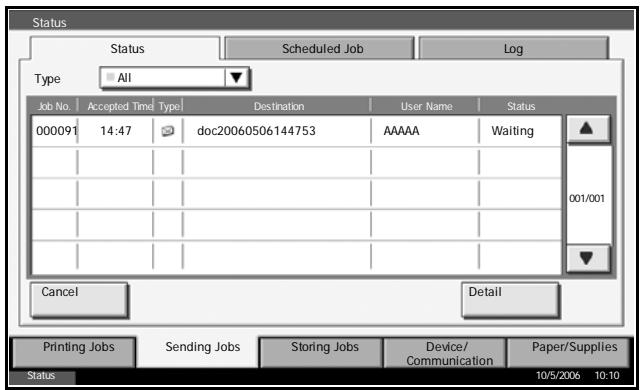643x390 pixels.
Task: Click the Destination column header
Action: 279,106
